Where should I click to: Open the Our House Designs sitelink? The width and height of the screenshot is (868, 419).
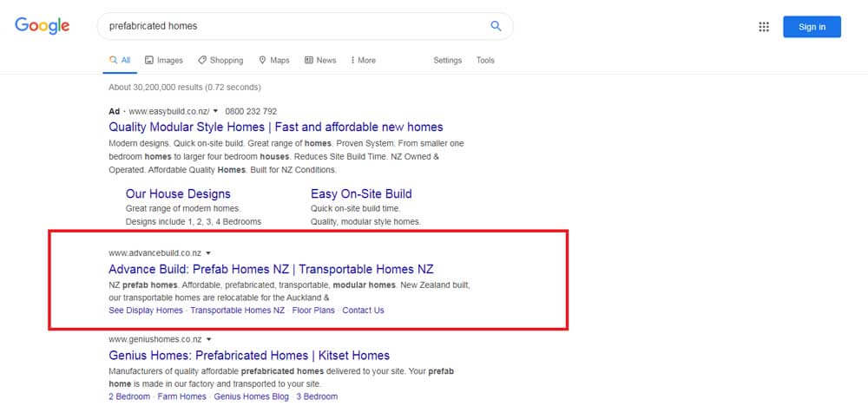tap(178, 193)
